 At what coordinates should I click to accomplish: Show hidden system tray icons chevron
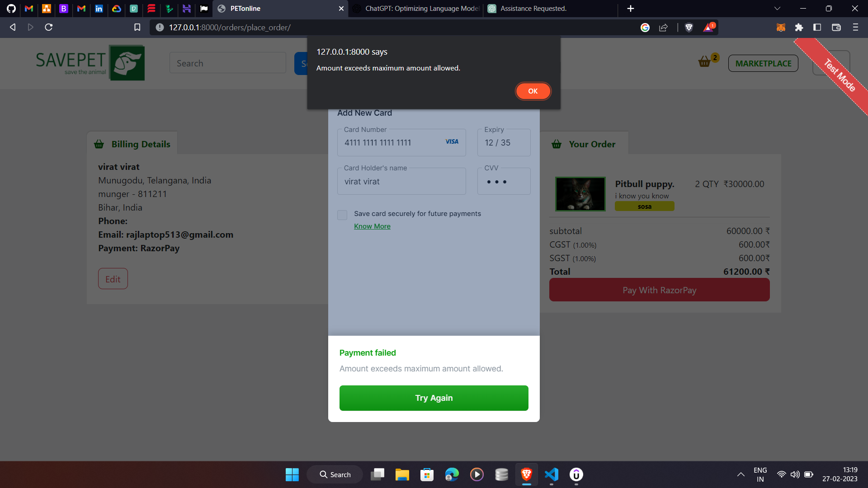coord(741,474)
